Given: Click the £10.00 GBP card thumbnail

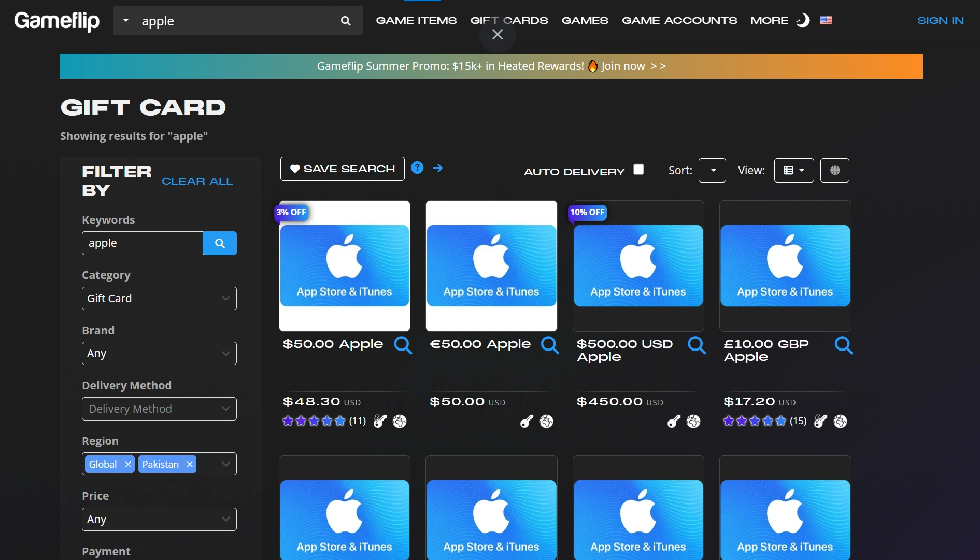Looking at the screenshot, I should 785,266.
